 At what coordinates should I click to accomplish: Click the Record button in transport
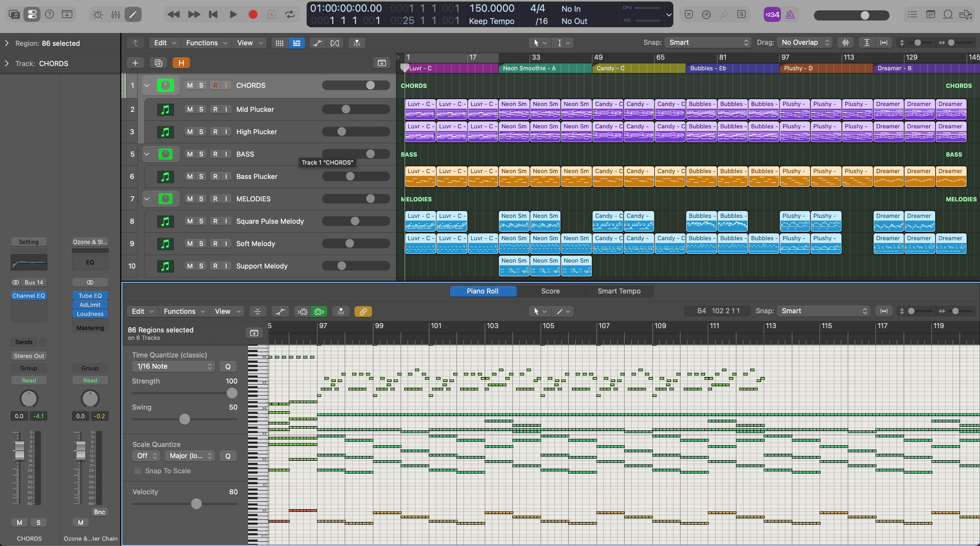click(x=253, y=15)
